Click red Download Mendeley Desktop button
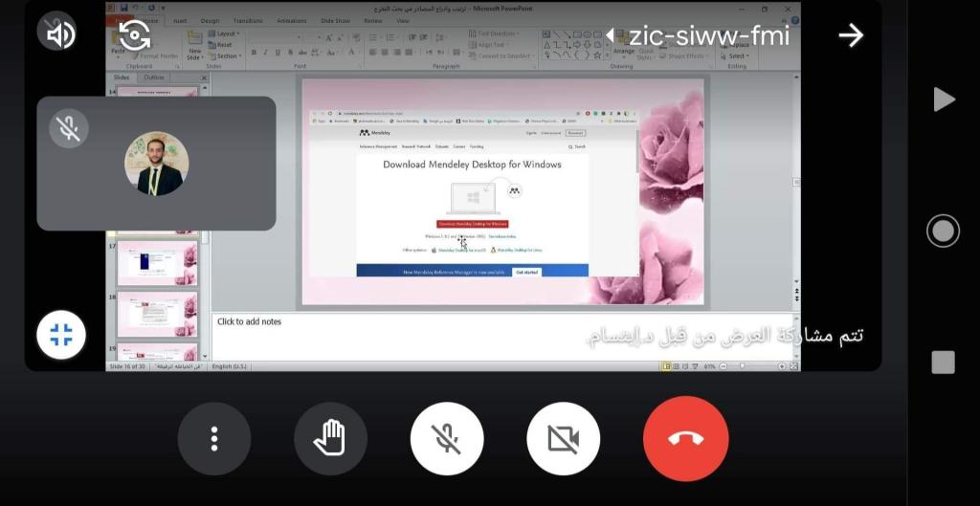This screenshot has width=980, height=506. coord(473,223)
